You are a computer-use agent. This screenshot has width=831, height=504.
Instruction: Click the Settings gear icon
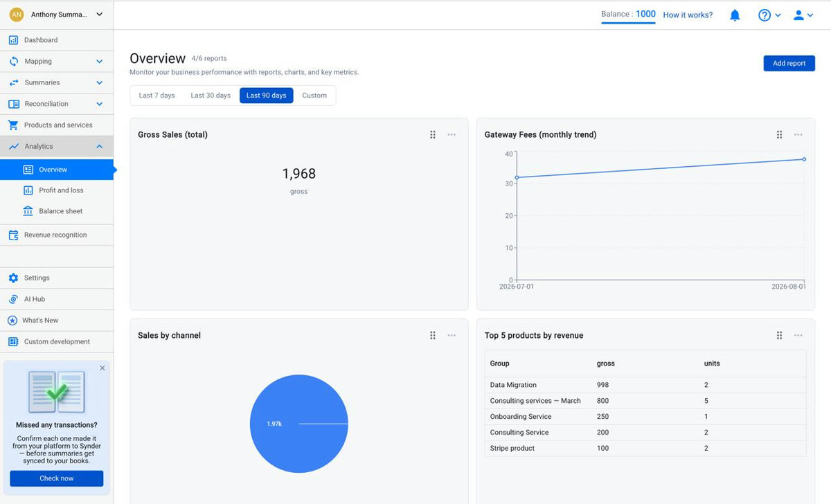click(13, 278)
